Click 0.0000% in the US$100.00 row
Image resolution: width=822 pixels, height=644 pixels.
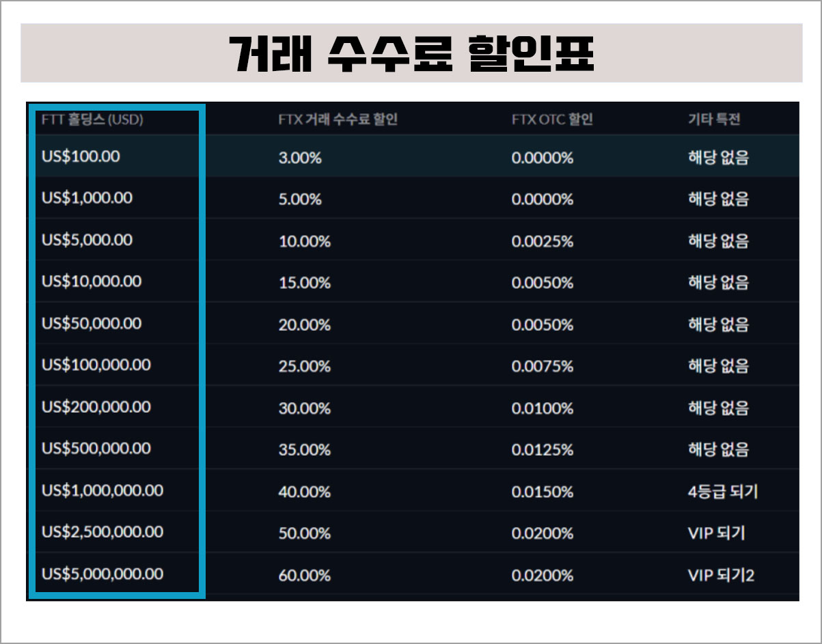(543, 158)
